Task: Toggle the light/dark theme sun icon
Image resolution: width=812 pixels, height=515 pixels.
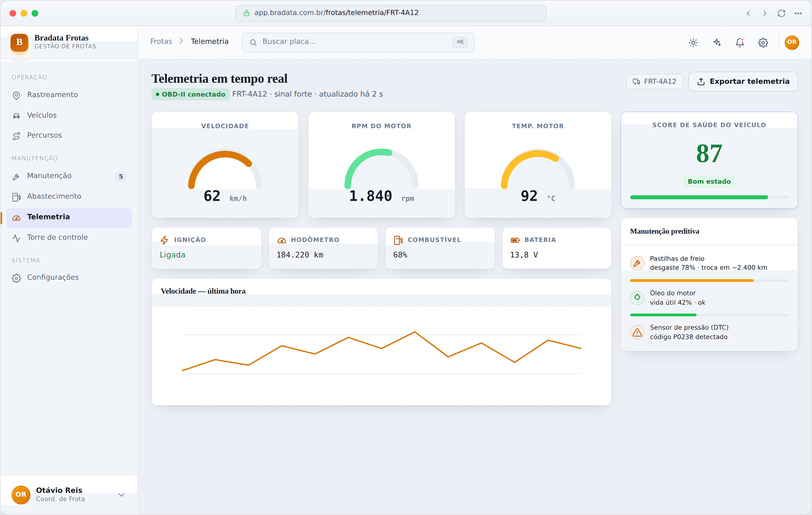Action: (693, 42)
